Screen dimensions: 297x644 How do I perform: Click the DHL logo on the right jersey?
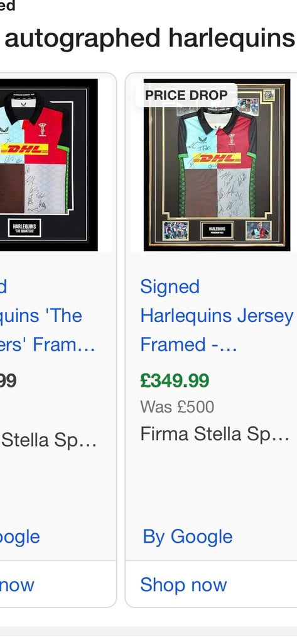pos(217,158)
